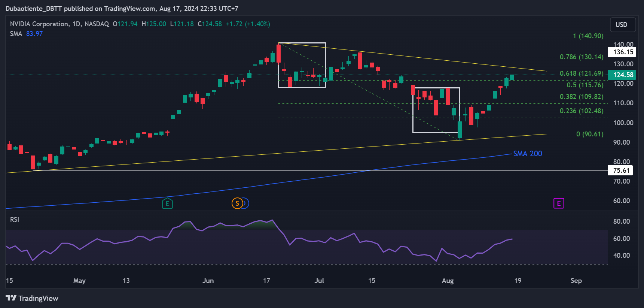The height and width of the screenshot is (308, 644).
Task: Click the orange split 'S' marker icon
Action: tap(237, 203)
